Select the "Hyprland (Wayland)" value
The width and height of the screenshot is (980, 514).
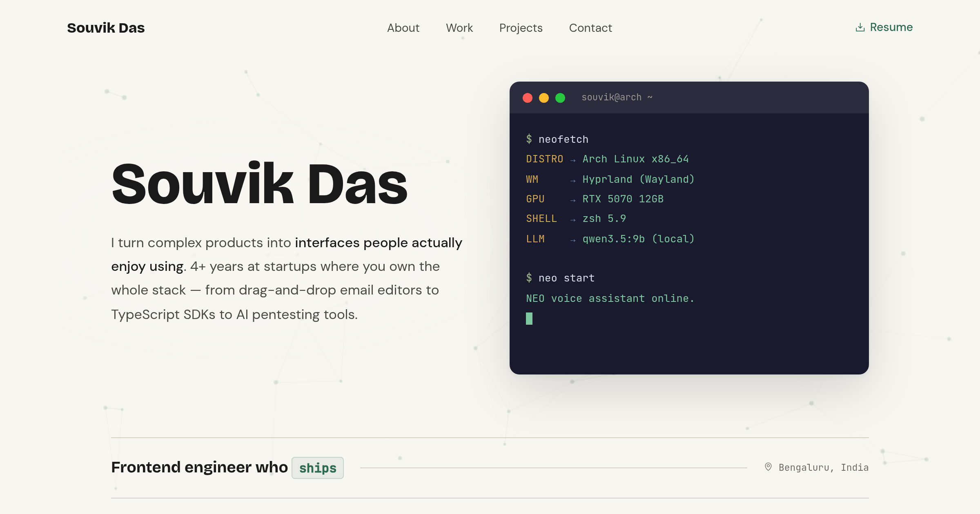(x=638, y=179)
